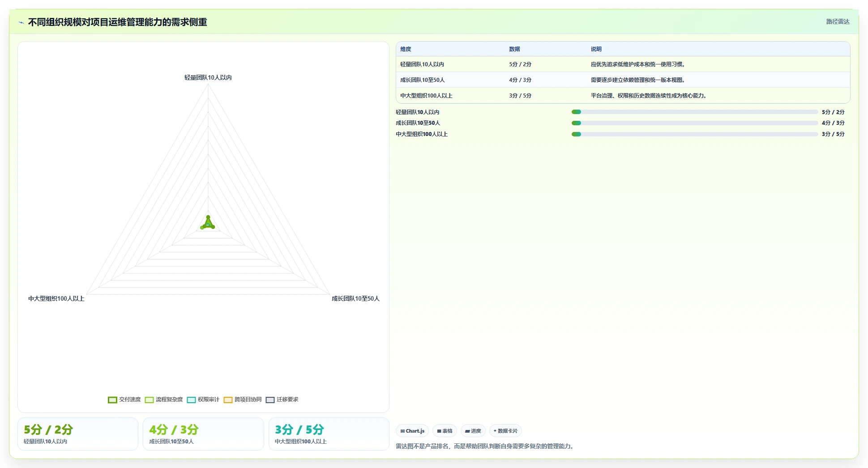Viewport: 868px width, 468px height.
Task: Click the 4分 / 3分 data card
Action: [203, 434]
